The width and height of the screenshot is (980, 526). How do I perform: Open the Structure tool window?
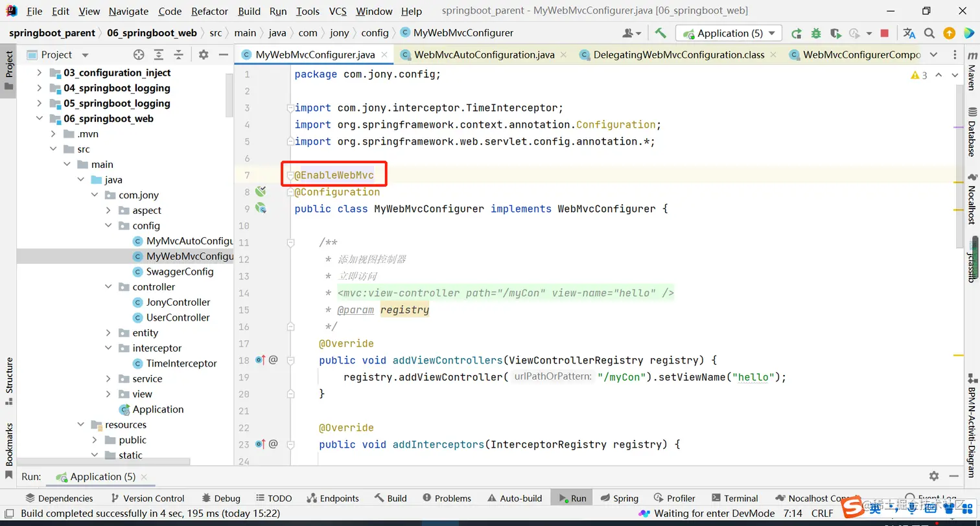coord(9,381)
